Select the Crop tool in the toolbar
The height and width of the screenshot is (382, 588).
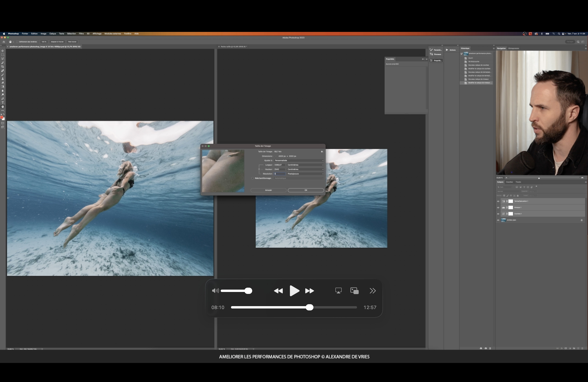coord(3,67)
